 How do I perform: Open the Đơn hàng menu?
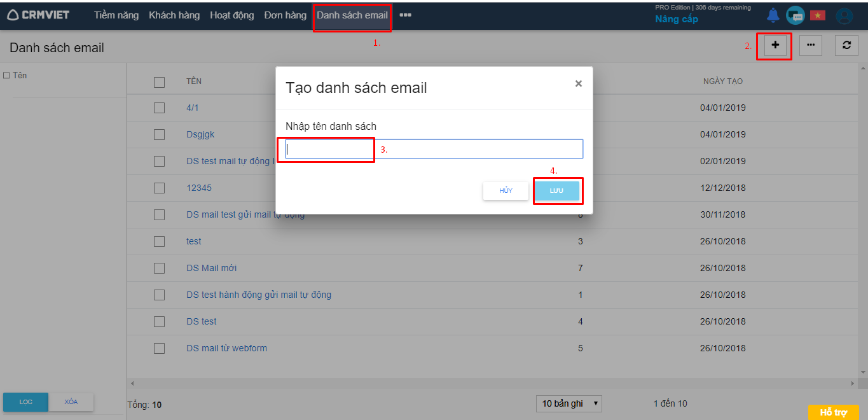point(285,15)
